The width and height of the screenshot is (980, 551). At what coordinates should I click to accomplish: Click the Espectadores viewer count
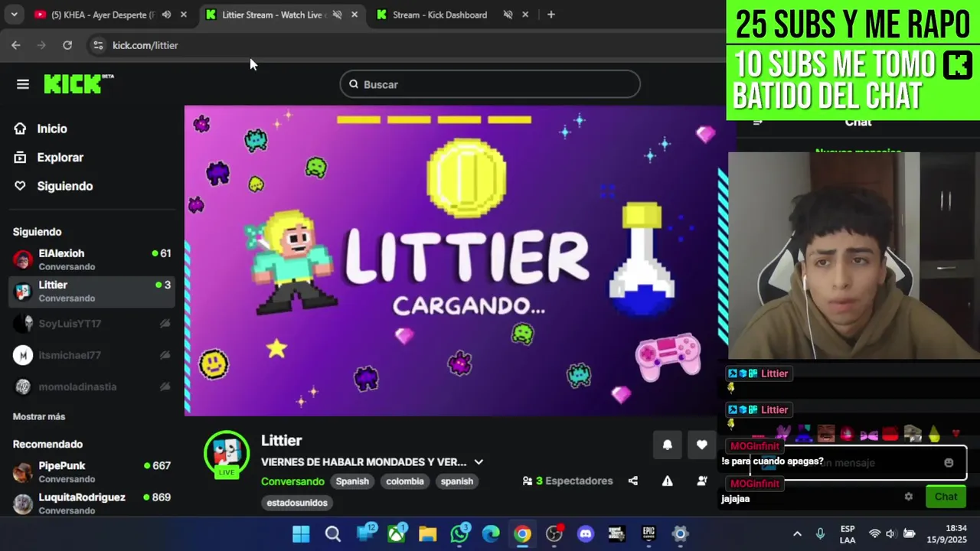click(x=567, y=481)
